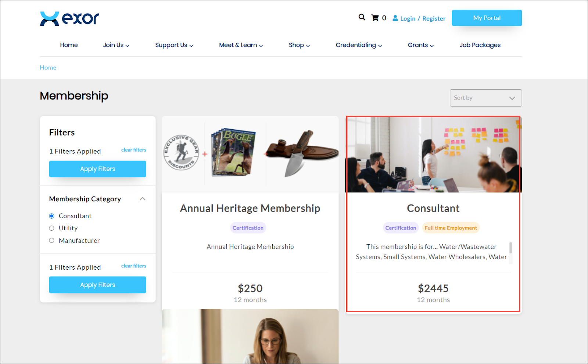The width and height of the screenshot is (588, 364).
Task: Click the user profile icon beside Login
Action: (x=395, y=18)
